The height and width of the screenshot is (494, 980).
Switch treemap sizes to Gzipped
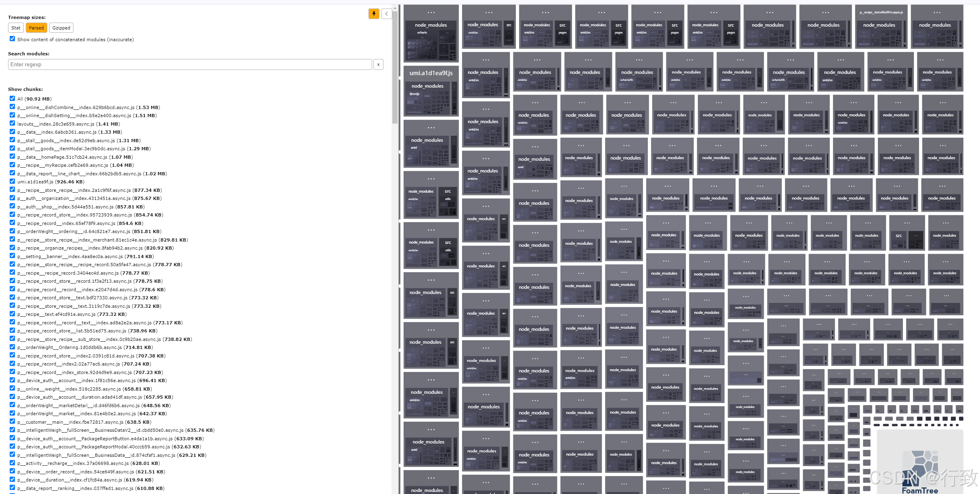[61, 27]
